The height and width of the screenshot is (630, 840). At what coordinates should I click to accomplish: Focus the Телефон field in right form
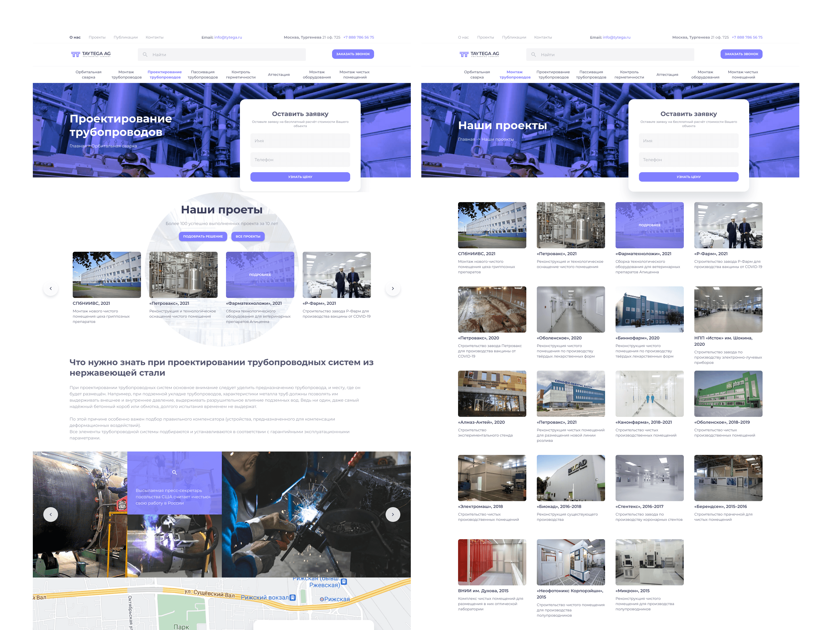click(x=689, y=160)
